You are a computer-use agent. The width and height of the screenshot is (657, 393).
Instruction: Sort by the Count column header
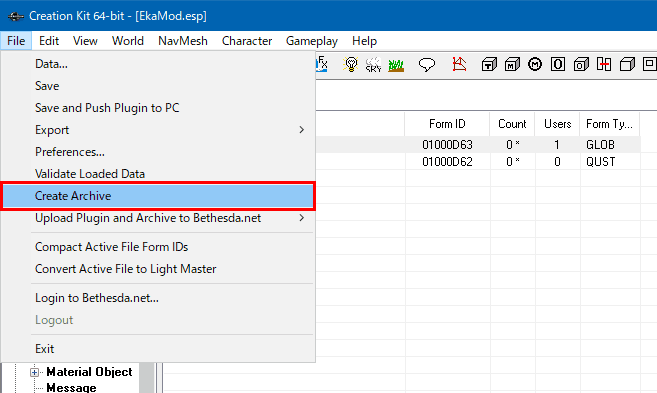tap(512, 124)
